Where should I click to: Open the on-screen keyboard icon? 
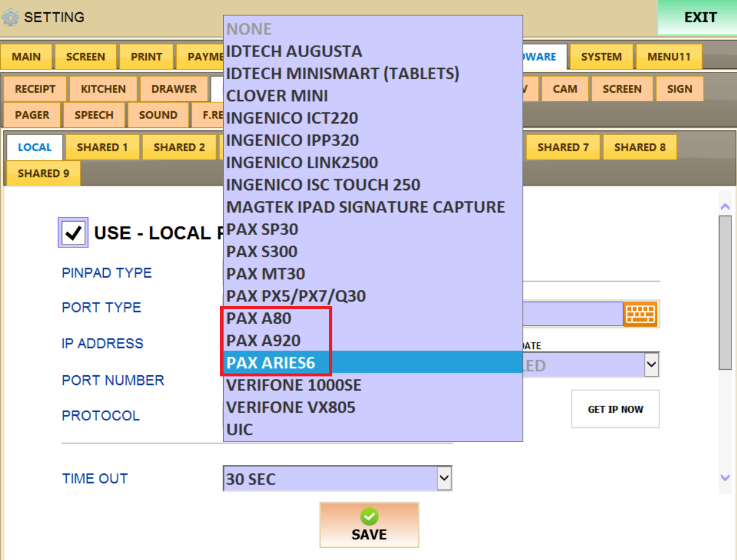point(641,314)
